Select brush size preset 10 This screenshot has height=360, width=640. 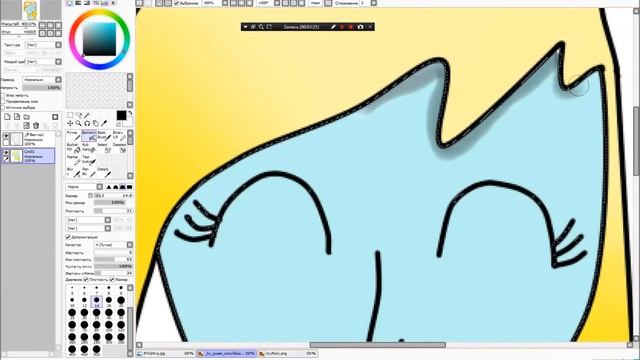pyautogui.click(x=72, y=301)
